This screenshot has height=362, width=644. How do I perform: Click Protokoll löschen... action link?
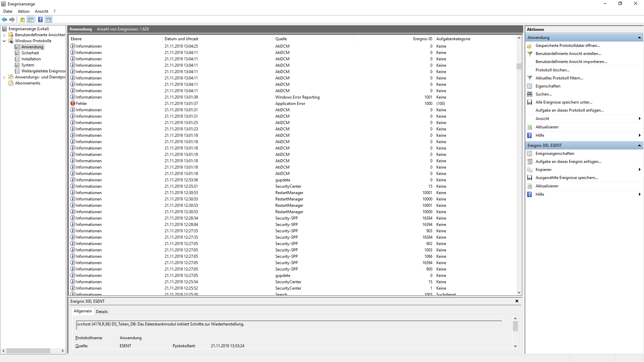pyautogui.click(x=552, y=70)
